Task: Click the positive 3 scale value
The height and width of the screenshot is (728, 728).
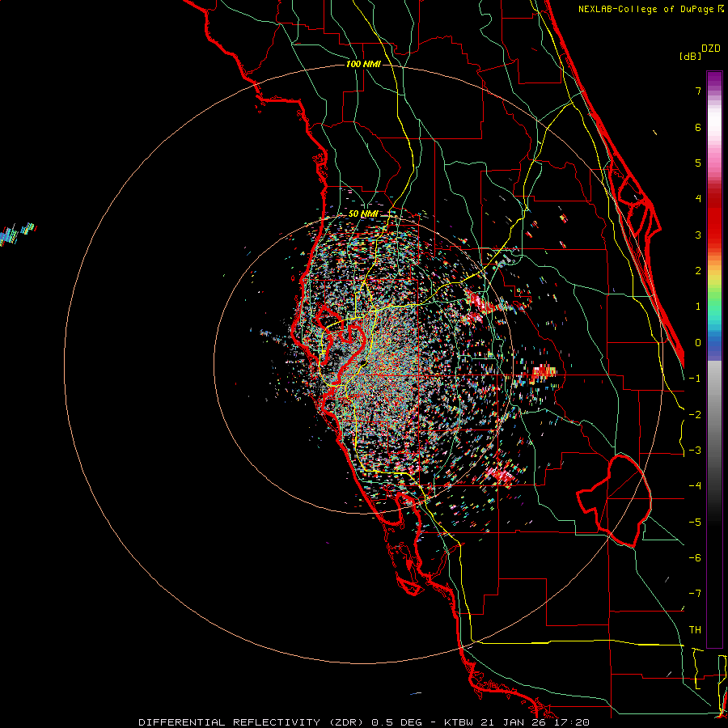Action: 698,235
